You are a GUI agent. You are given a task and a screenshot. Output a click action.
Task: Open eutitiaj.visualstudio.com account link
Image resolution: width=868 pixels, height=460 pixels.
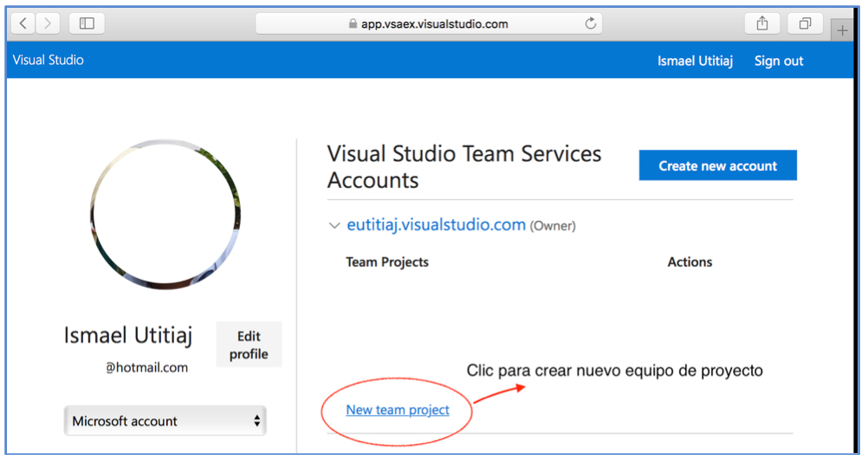point(437,224)
